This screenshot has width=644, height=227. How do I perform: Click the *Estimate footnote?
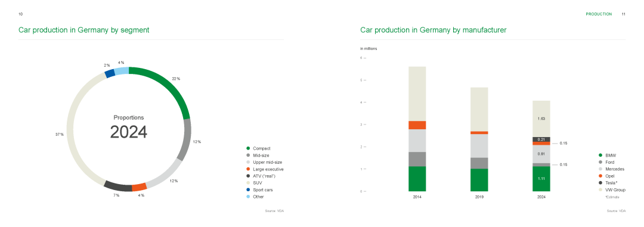(612, 197)
